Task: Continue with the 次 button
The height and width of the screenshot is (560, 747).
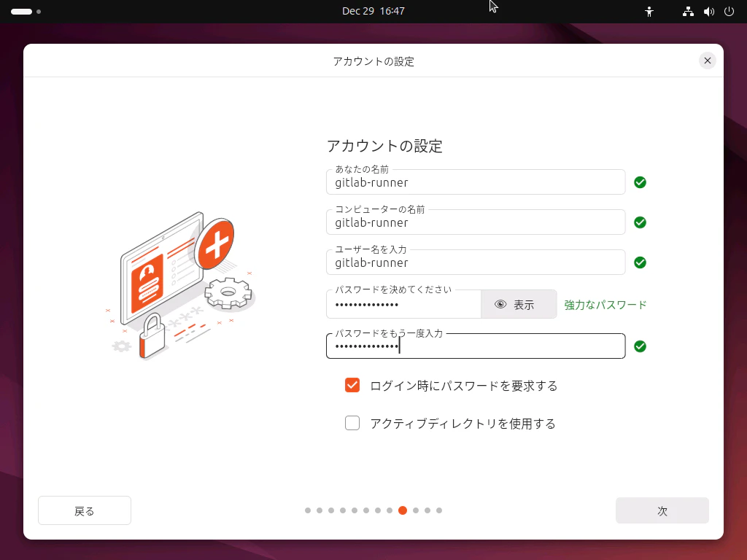Action: click(x=662, y=510)
